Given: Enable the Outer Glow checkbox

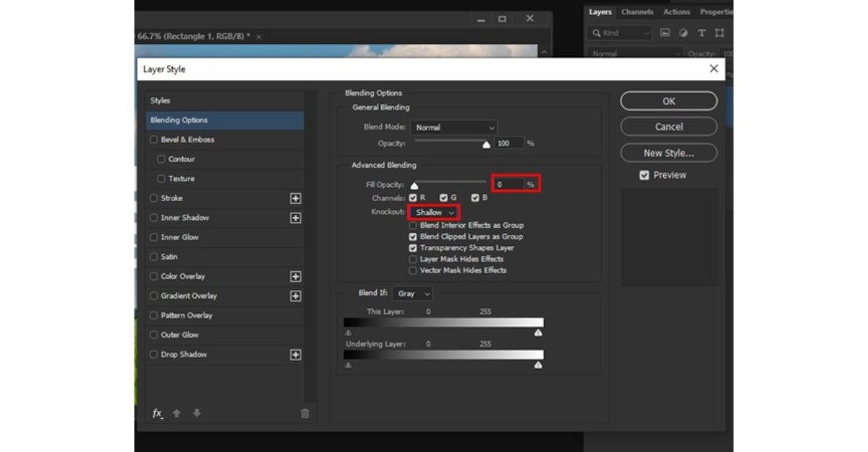Looking at the screenshot, I should pyautogui.click(x=153, y=335).
